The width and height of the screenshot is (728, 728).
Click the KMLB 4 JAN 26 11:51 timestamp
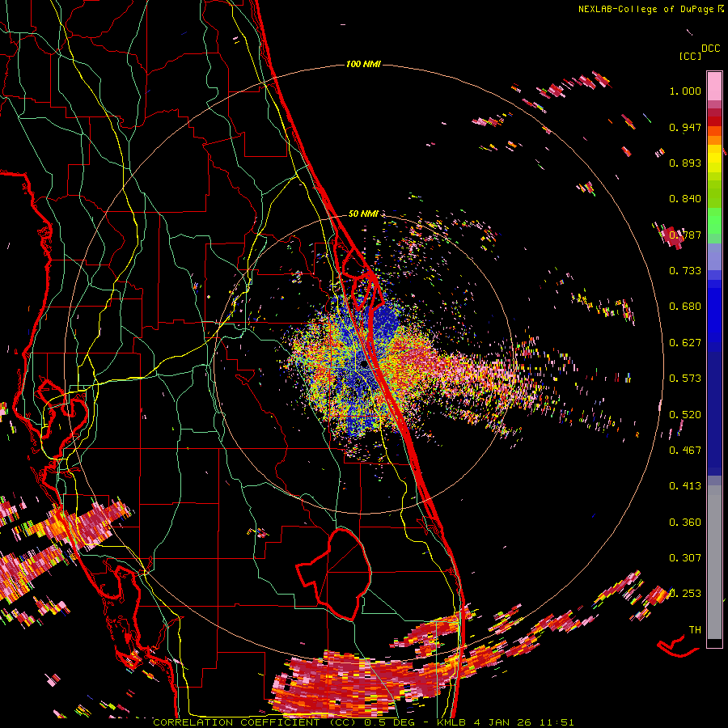(x=506, y=722)
